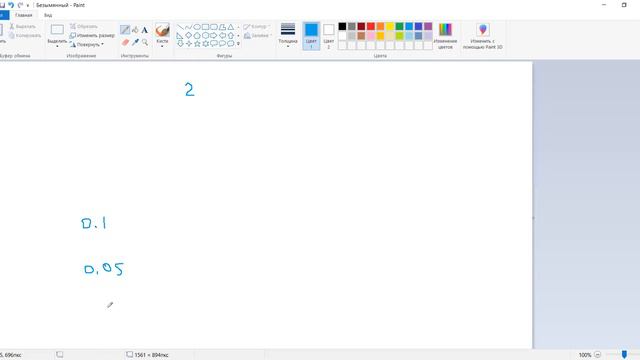Choose the straight line shape
This screenshot has width=640, height=360.
click(x=180, y=27)
